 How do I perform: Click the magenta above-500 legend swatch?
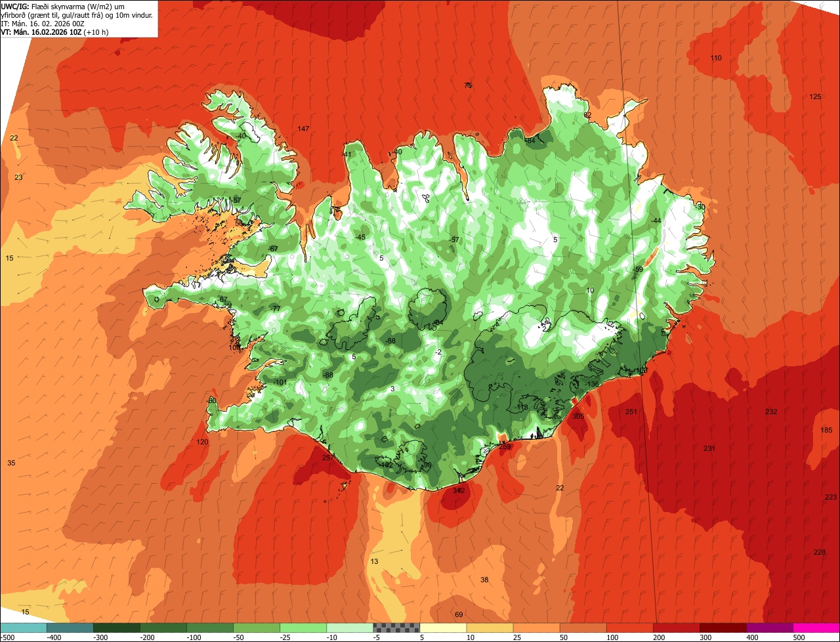tap(816, 627)
